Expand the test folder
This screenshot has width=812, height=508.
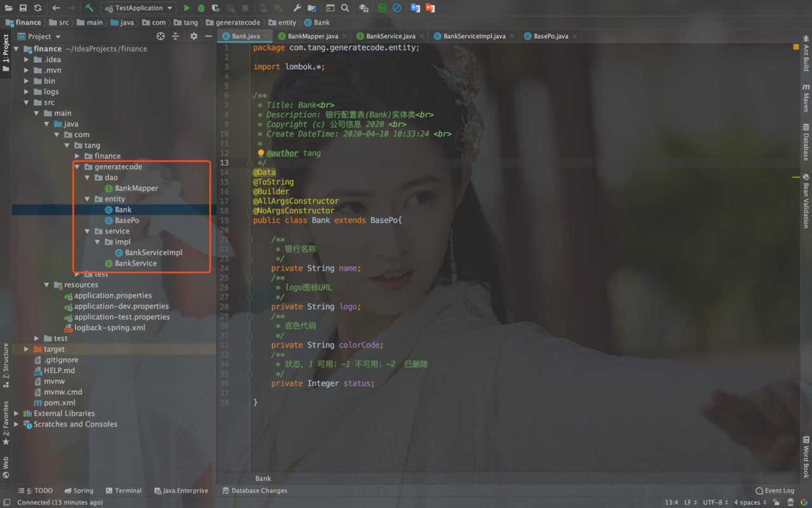coord(37,338)
